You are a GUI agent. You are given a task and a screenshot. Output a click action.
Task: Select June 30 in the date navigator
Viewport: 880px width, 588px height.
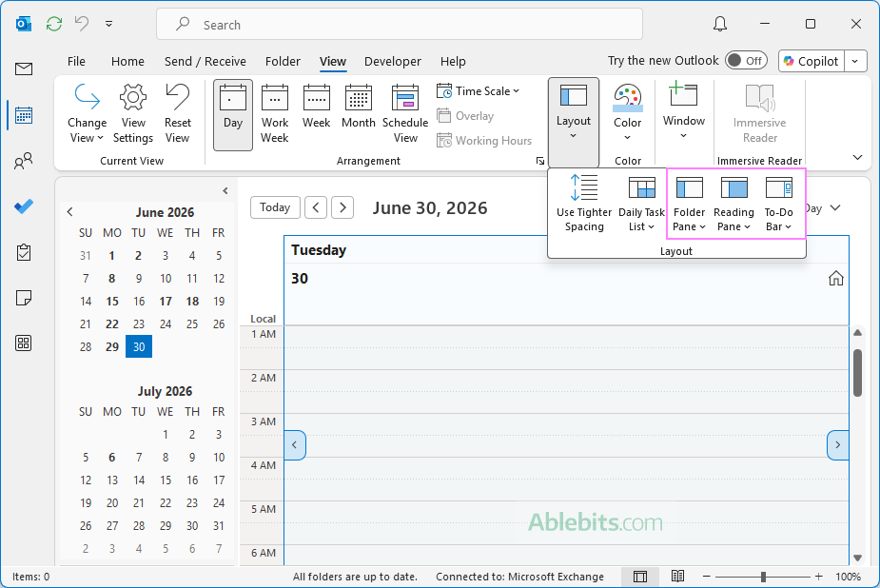tap(139, 346)
